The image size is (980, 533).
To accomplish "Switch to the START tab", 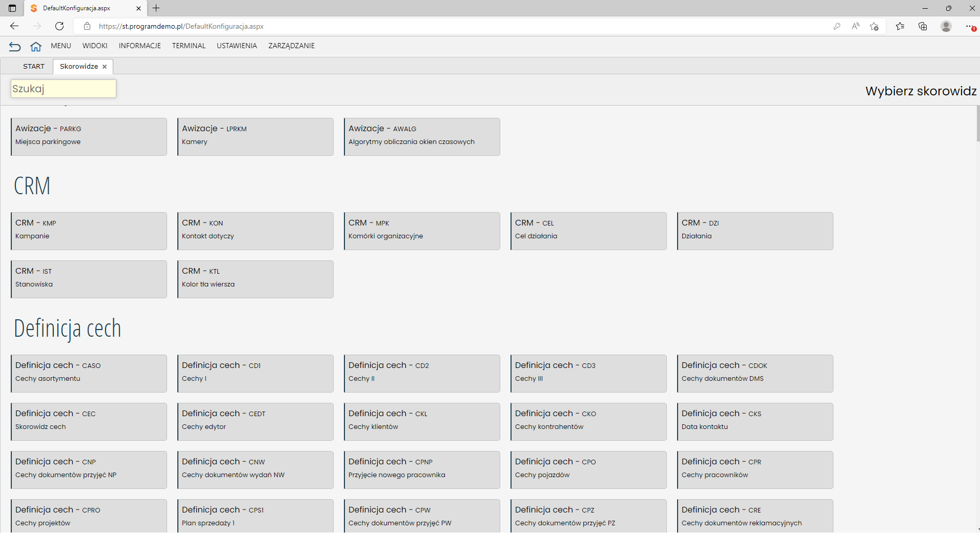I will click(x=34, y=66).
